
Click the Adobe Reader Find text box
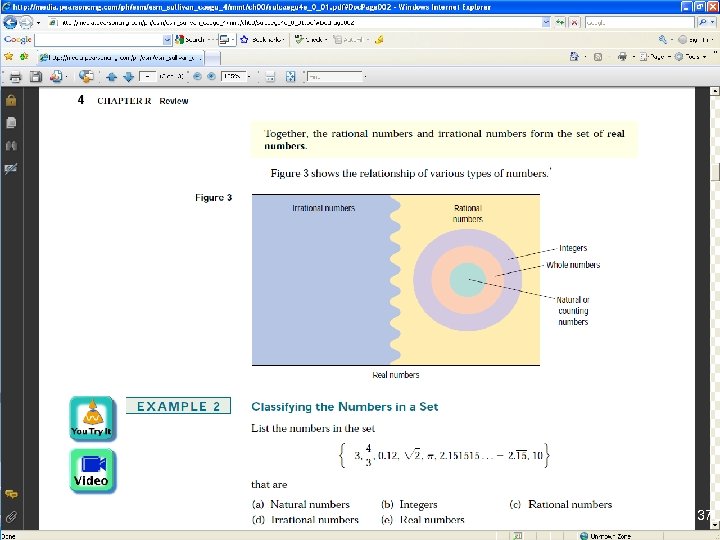coord(335,77)
